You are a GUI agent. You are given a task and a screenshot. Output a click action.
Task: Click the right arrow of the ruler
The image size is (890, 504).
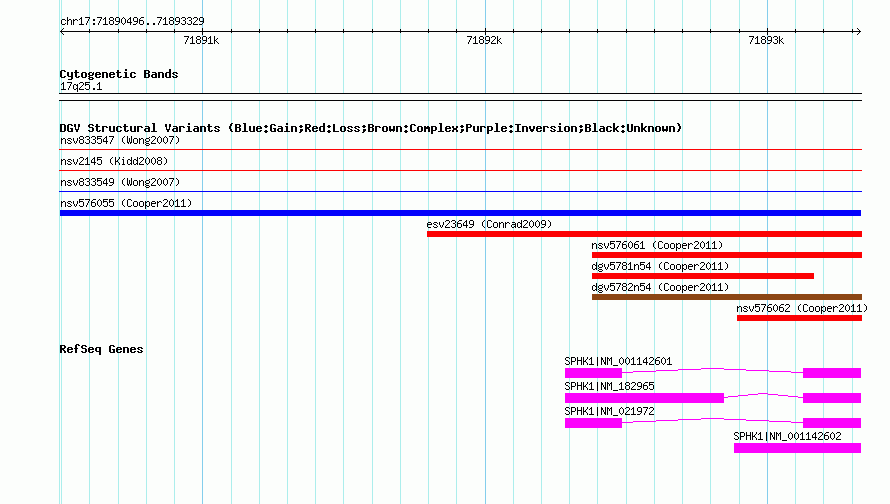(858, 31)
